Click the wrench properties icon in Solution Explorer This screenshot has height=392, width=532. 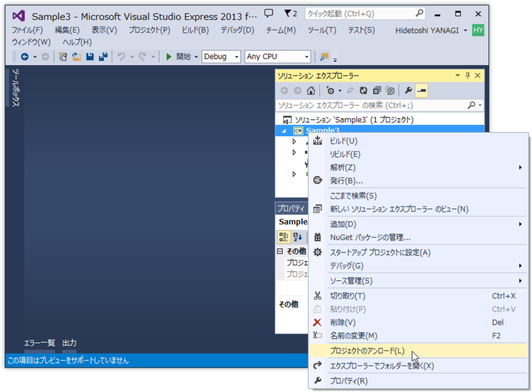(x=408, y=90)
